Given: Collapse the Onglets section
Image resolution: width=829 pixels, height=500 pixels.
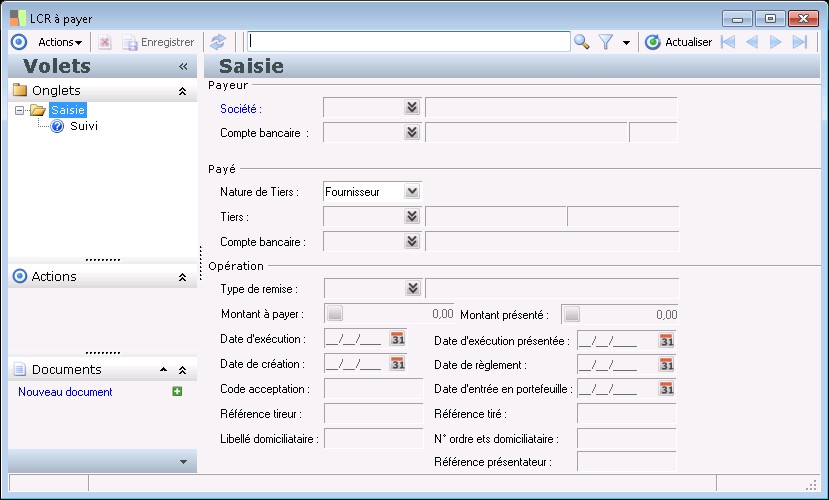Looking at the screenshot, I should (x=182, y=91).
